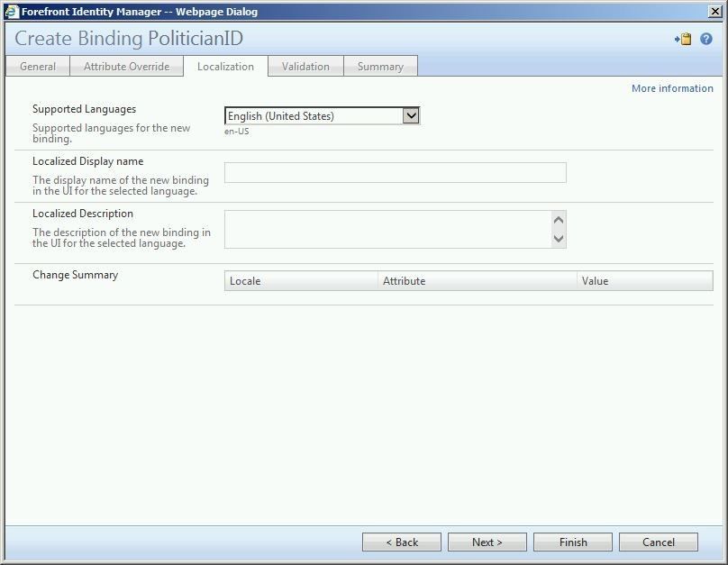728x565 pixels.
Task: Click the en-US locale code text
Action: point(236,132)
